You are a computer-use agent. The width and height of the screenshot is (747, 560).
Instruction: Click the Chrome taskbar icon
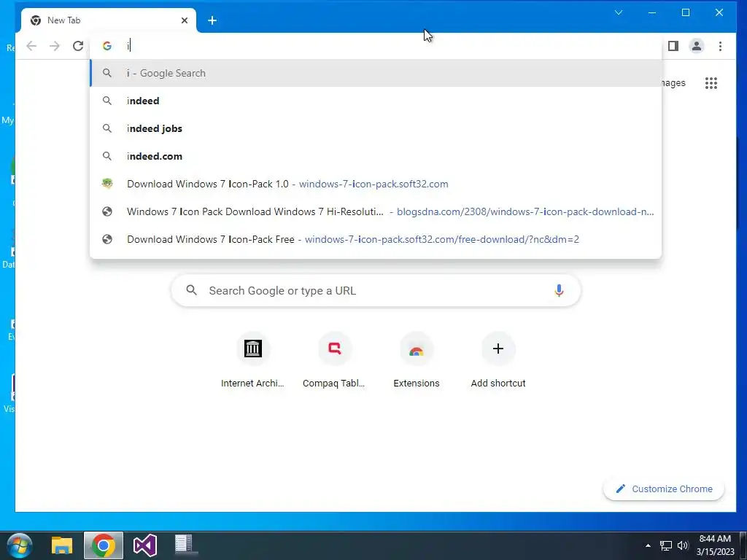(x=104, y=545)
